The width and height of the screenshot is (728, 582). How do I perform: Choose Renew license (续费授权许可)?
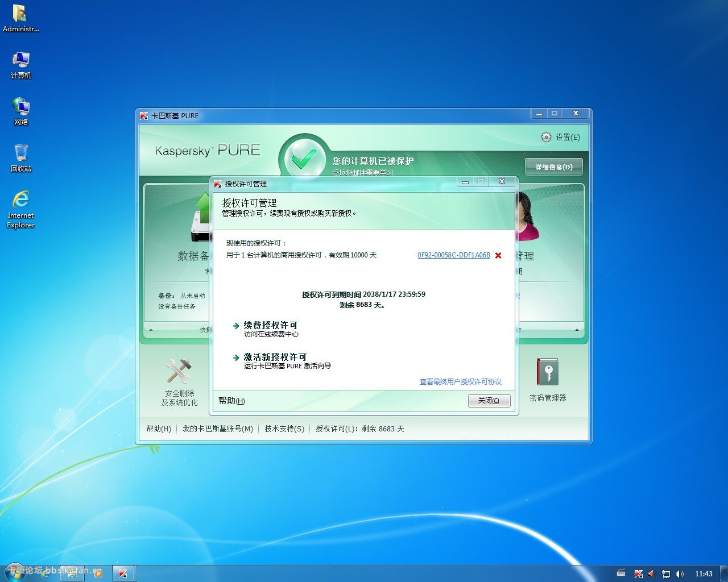pos(270,325)
